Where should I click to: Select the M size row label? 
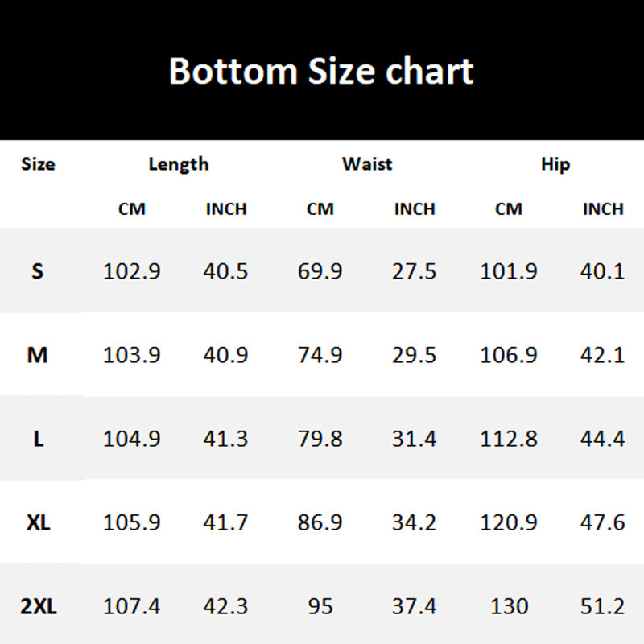point(38,355)
